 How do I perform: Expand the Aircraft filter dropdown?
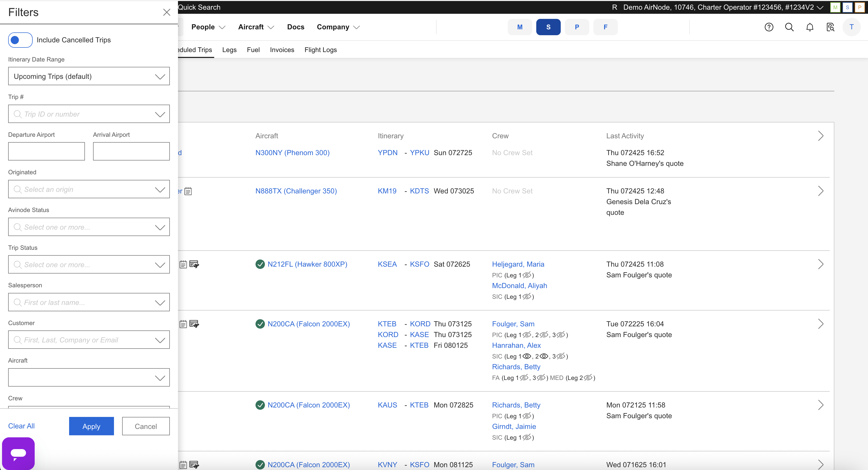pos(89,378)
